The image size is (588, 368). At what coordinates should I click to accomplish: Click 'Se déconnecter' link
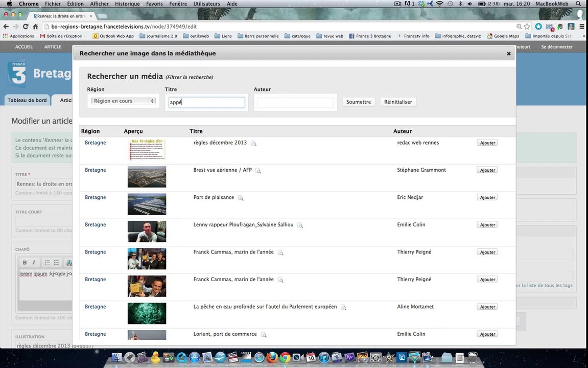pyautogui.click(x=556, y=47)
